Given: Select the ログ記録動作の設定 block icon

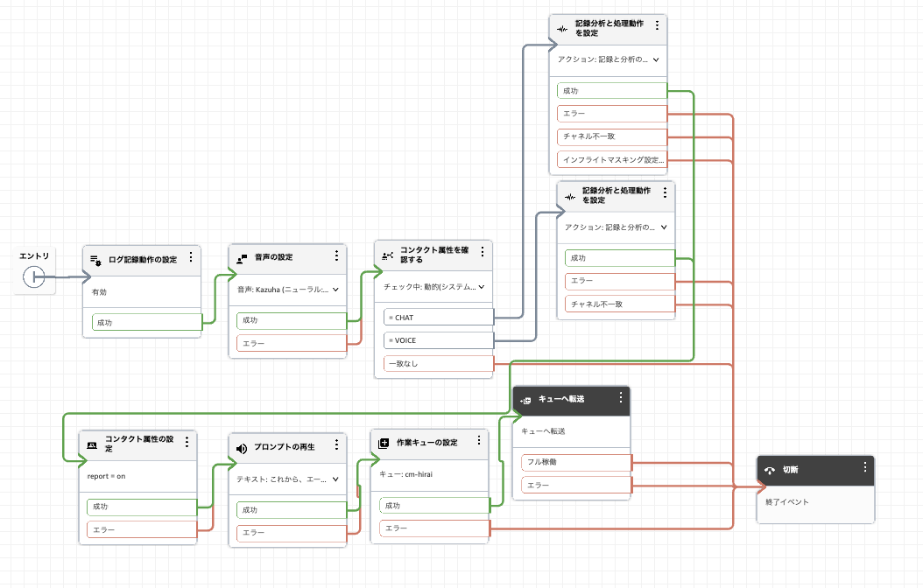Looking at the screenshot, I should coord(95,260).
